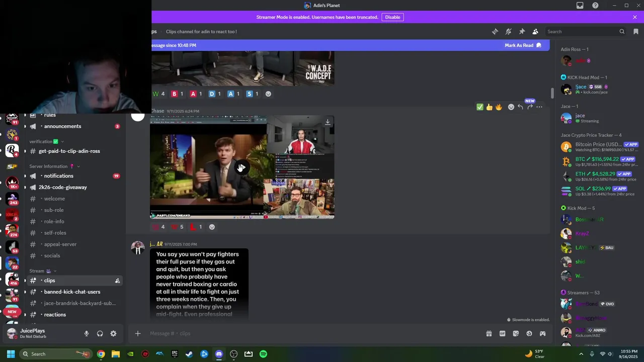Toggle the W reaction with count 4
Viewport: 644px width, 362px height.
click(x=159, y=94)
